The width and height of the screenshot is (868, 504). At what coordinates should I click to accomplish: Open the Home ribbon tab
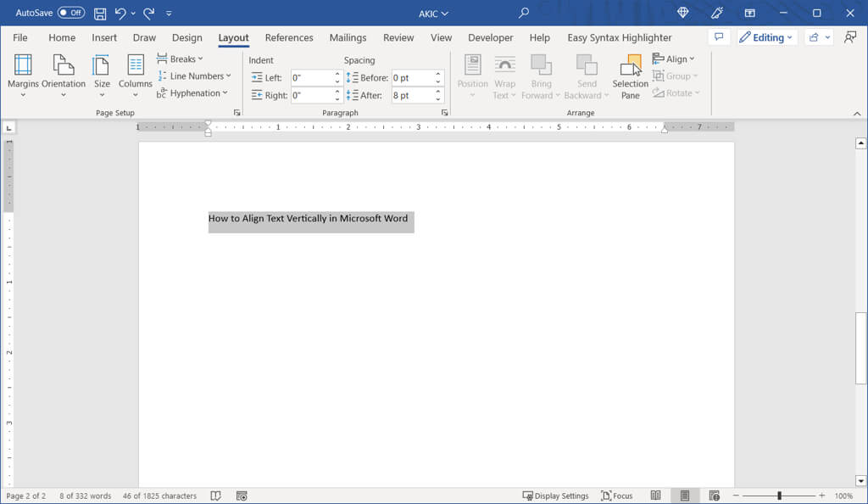point(62,37)
